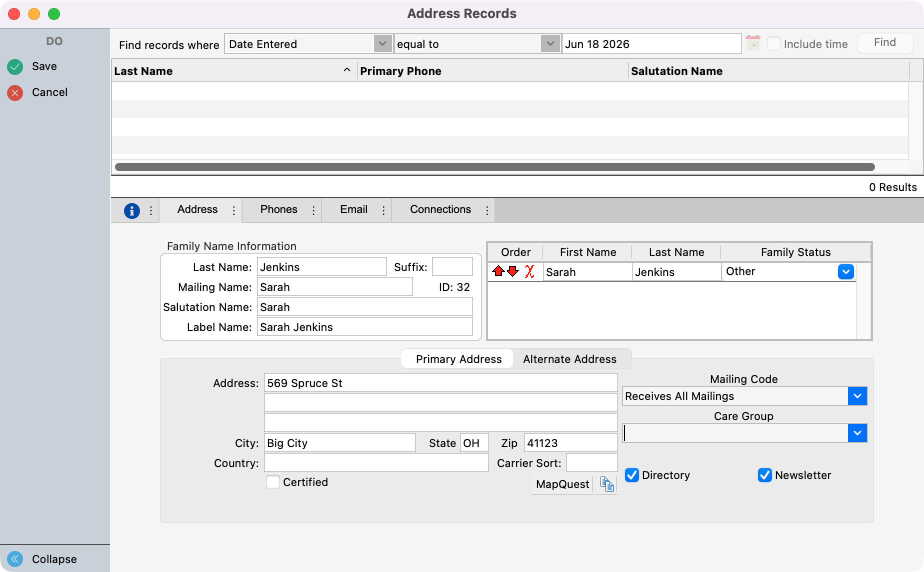Click the Salutation Name field
This screenshot has height=572, width=924.
pos(365,307)
